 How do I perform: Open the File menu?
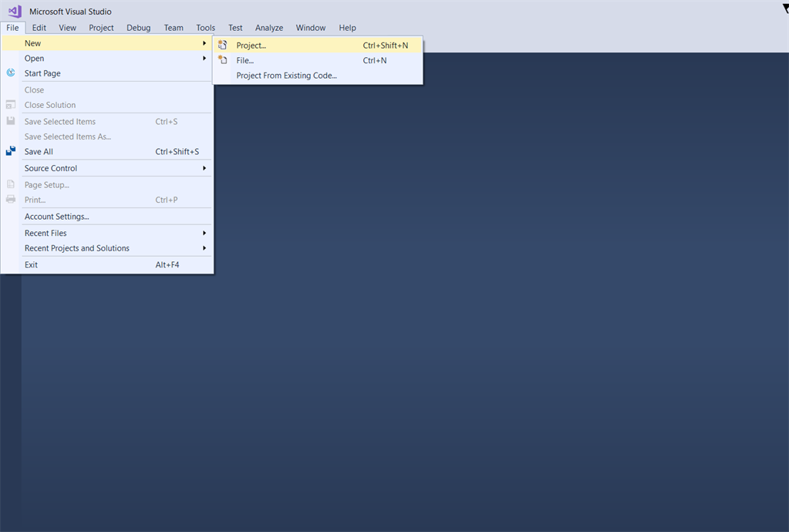point(12,28)
